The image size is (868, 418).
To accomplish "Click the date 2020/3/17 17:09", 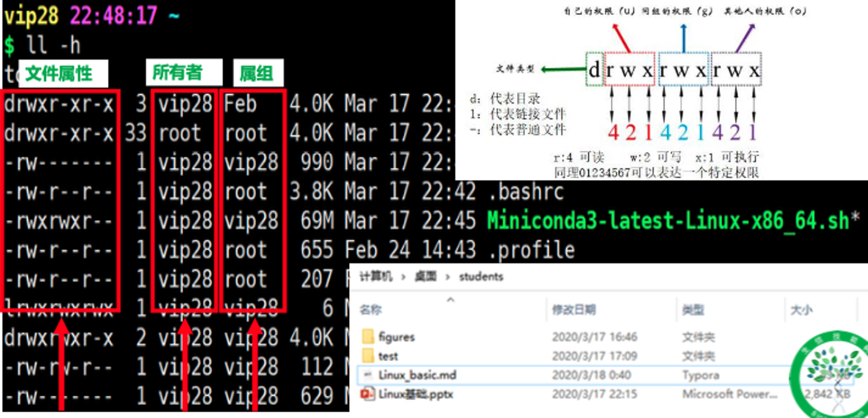I will [x=595, y=356].
